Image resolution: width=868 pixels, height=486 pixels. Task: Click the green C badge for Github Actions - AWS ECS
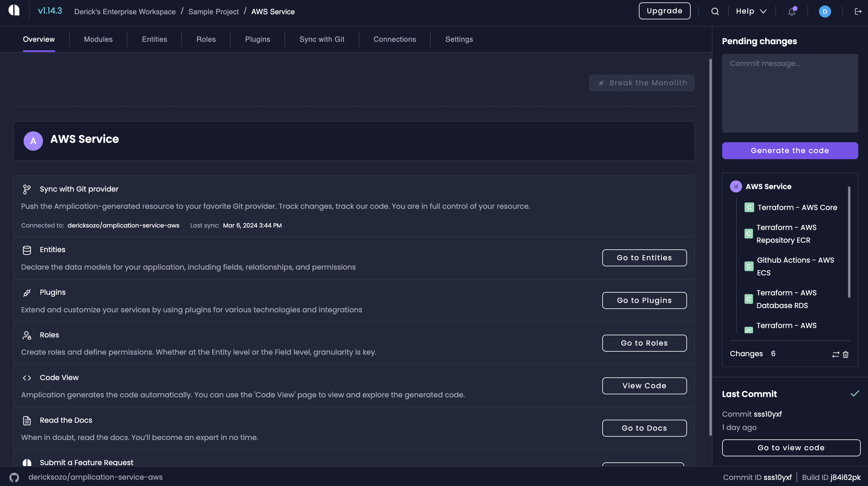click(x=749, y=266)
